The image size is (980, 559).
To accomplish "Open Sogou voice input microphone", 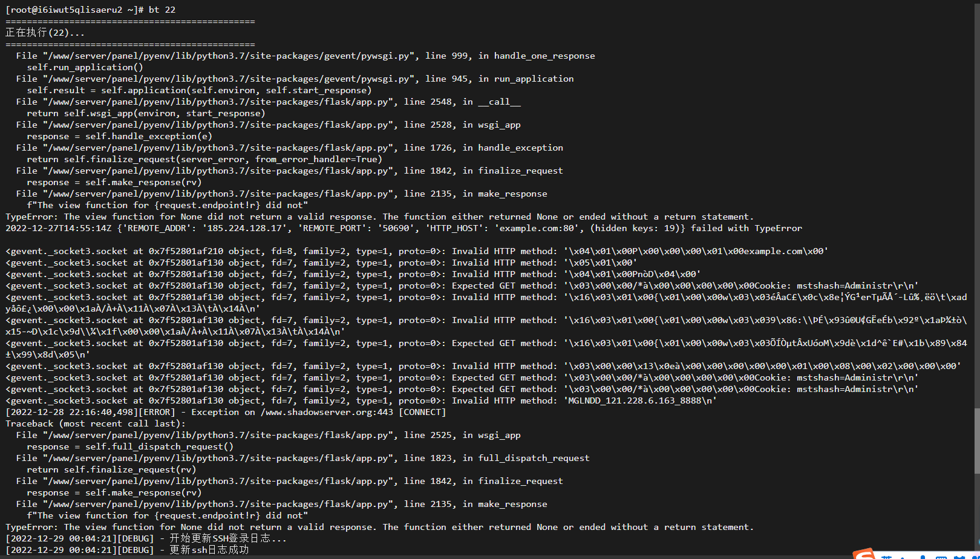I will (x=923, y=557).
